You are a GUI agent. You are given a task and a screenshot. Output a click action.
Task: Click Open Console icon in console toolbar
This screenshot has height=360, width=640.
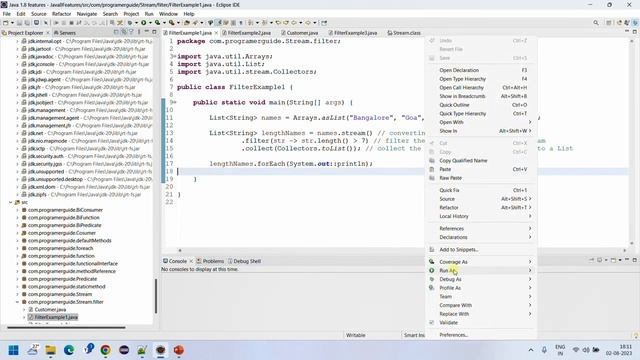[x=613, y=260]
